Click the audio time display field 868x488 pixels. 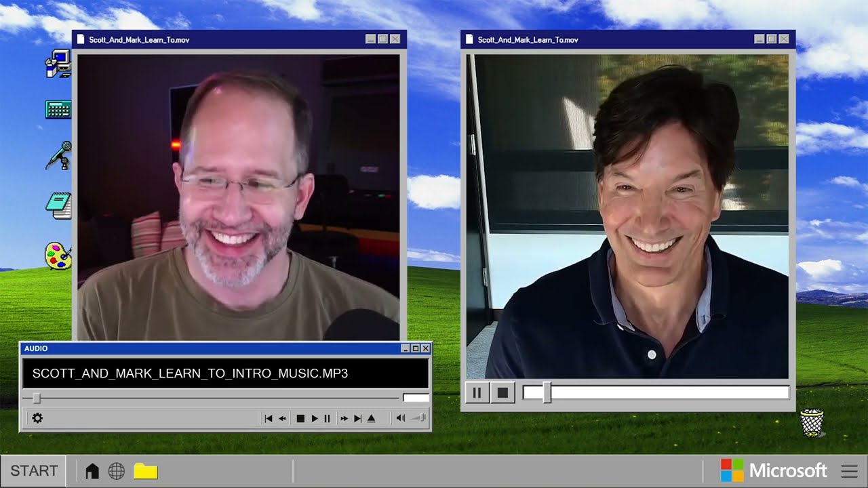pyautogui.click(x=416, y=399)
